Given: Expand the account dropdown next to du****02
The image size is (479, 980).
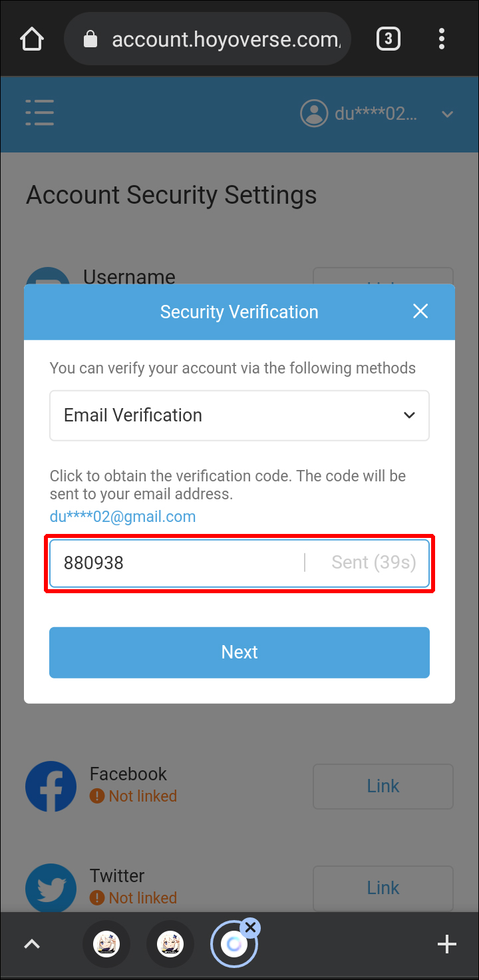Looking at the screenshot, I should pos(448,114).
